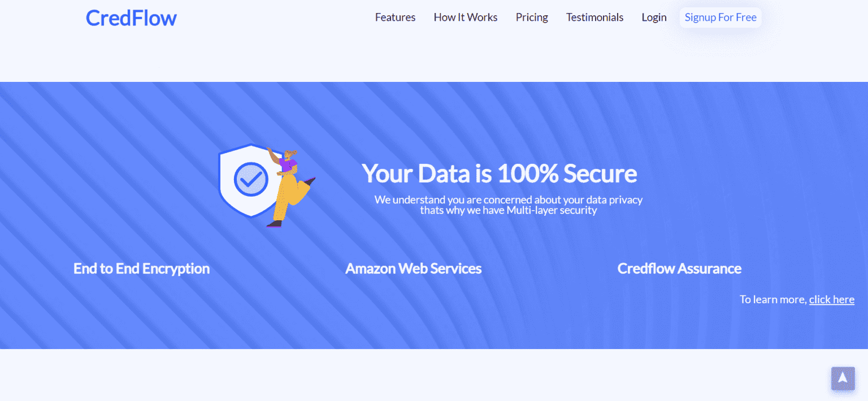
Task: Click the 'Your Data is 100% Secure' heading
Action: pos(500,173)
